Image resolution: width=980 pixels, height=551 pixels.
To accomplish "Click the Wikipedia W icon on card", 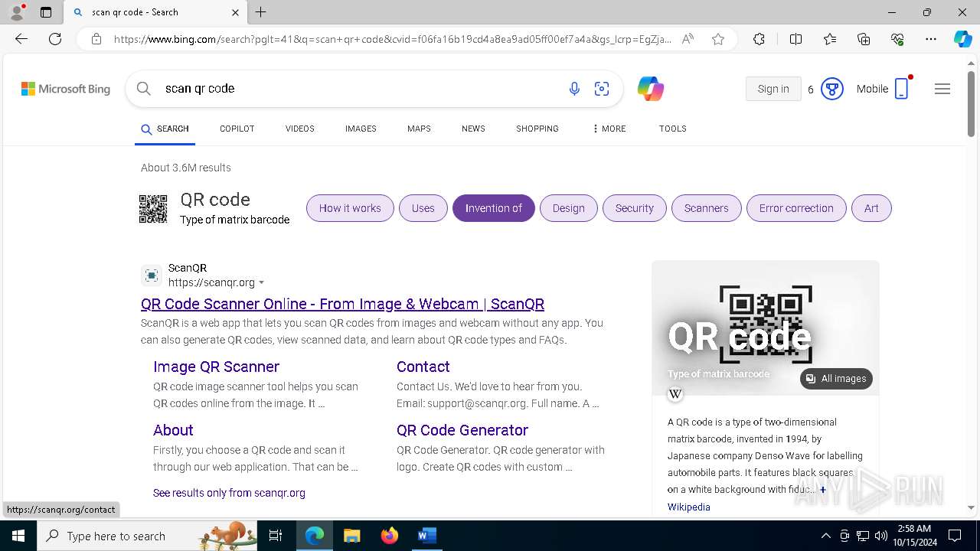I will point(675,394).
